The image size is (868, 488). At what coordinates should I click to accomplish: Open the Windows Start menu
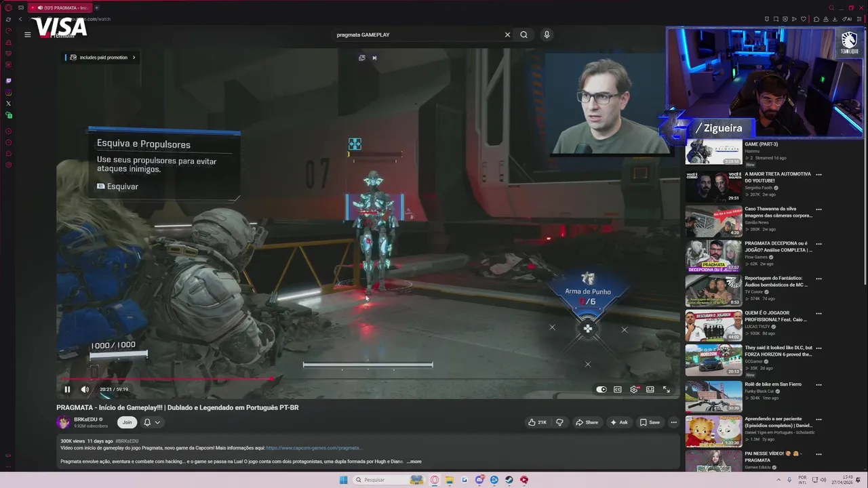tap(343, 480)
